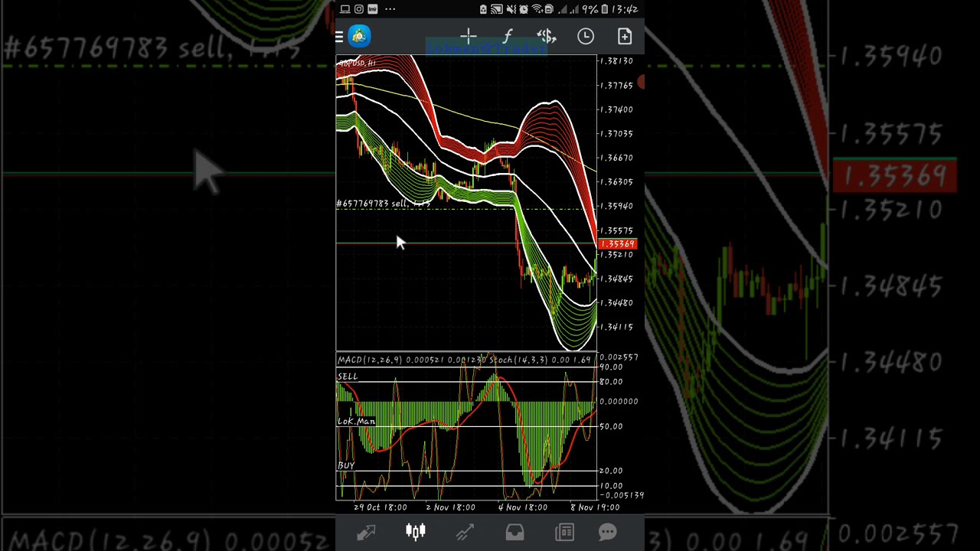Click the 1.38130 price scale value
Image resolution: width=980 pixels, height=551 pixels.
click(617, 61)
